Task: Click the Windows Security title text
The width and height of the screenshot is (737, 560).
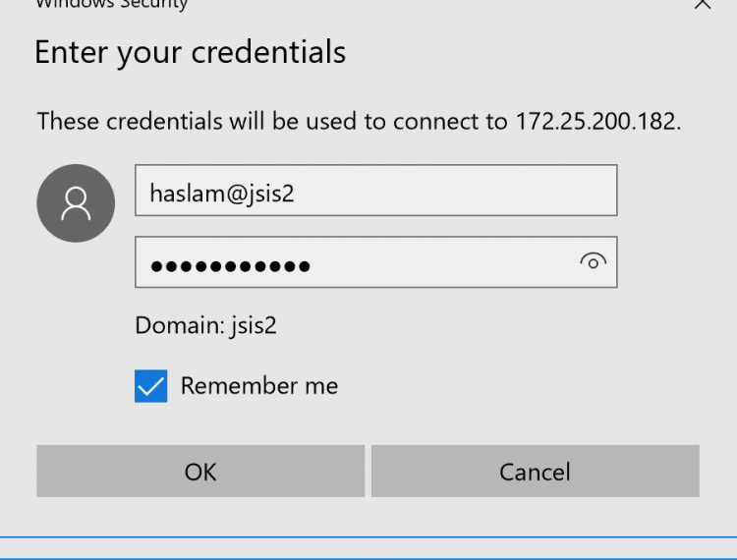Action: tap(112, 5)
